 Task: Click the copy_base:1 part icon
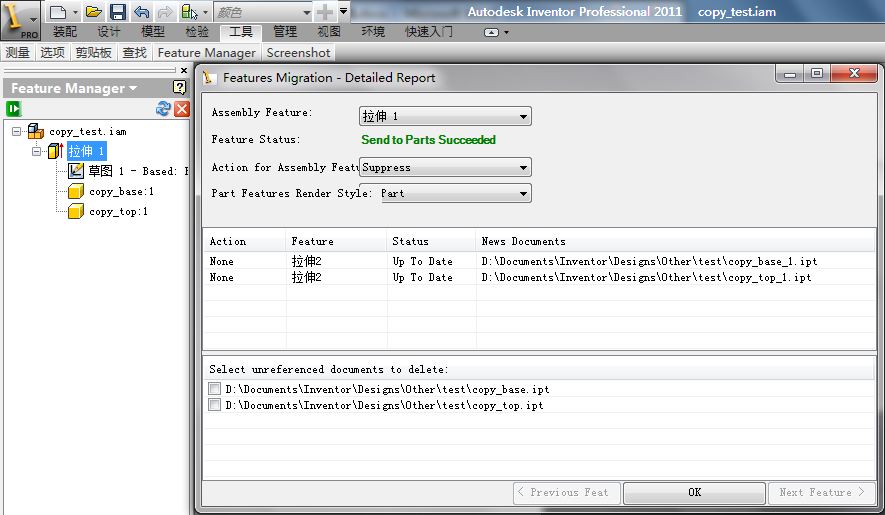(x=76, y=191)
